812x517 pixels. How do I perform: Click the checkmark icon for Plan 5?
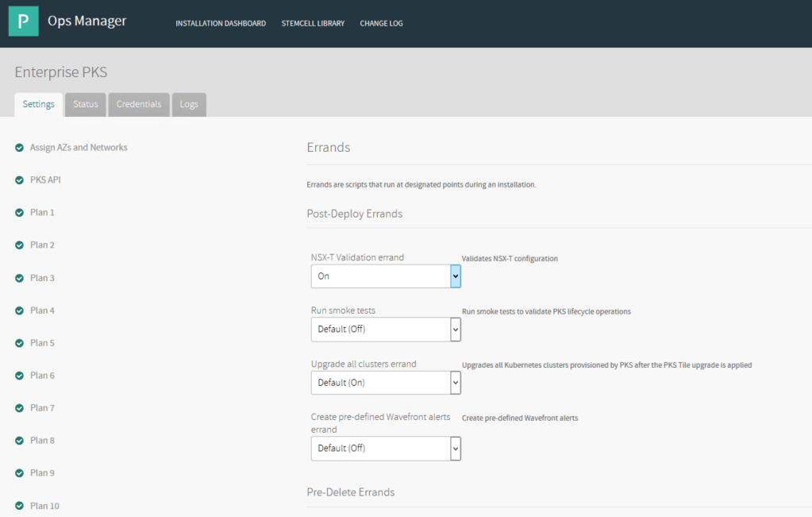click(x=19, y=343)
